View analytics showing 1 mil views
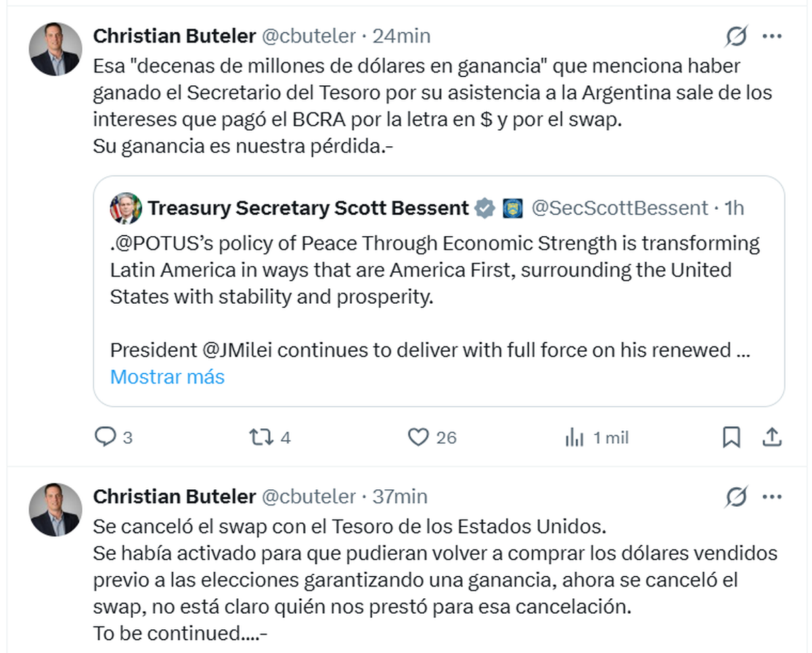 coord(574,438)
